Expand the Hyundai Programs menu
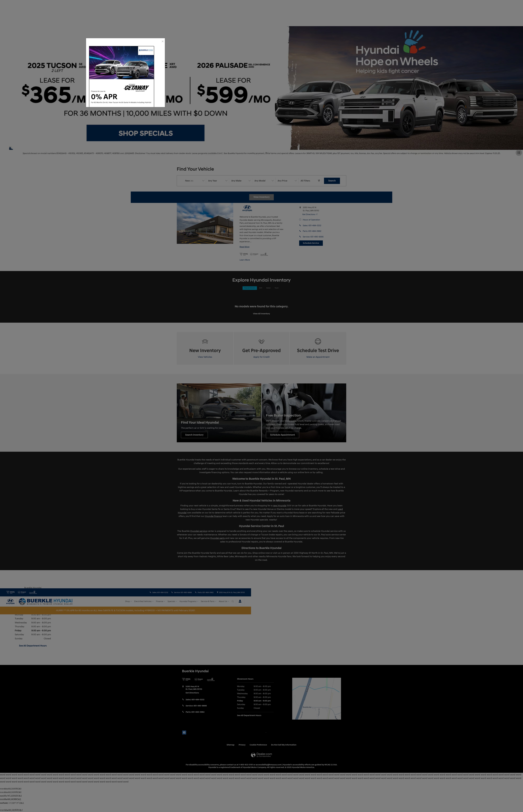This screenshot has width=523, height=812. (189, 601)
